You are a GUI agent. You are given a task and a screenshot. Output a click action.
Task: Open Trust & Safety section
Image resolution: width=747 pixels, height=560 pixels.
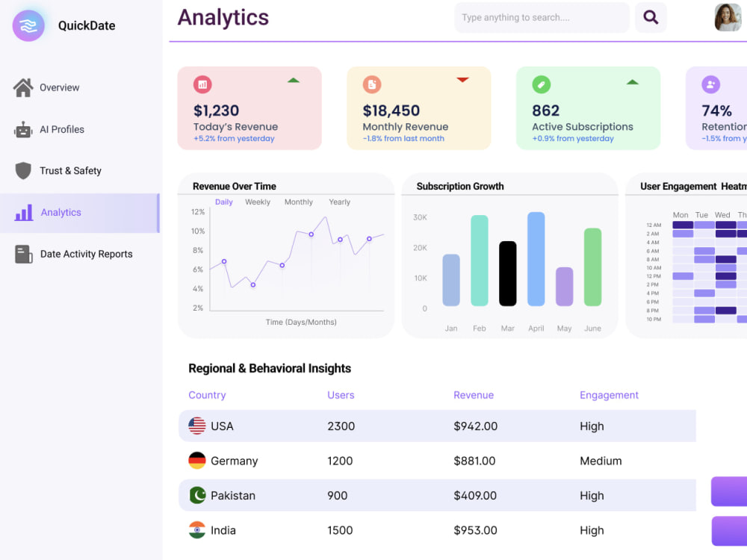tap(70, 170)
